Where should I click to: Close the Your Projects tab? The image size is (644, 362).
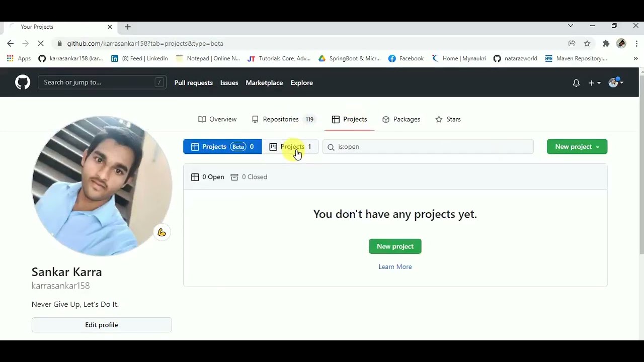[110, 27]
